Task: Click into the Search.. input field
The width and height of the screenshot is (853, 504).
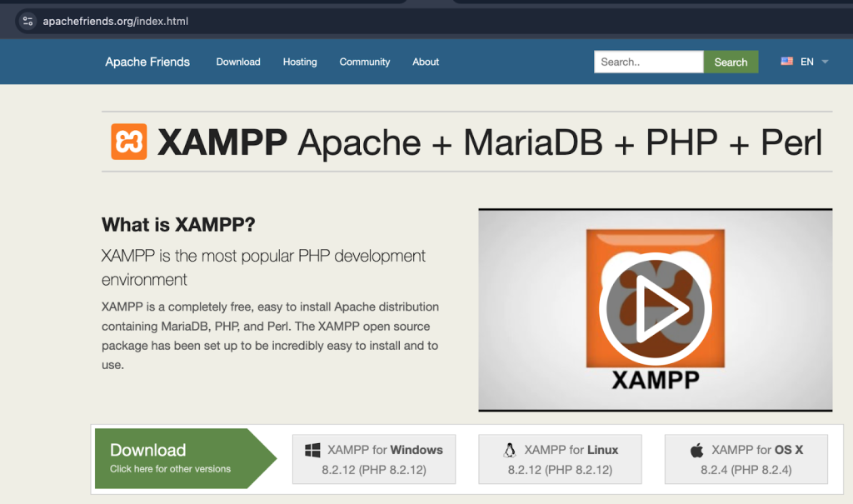Action: click(648, 62)
